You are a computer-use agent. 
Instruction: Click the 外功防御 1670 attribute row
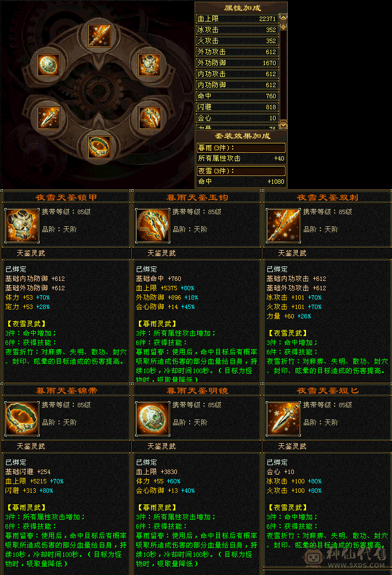click(237, 63)
